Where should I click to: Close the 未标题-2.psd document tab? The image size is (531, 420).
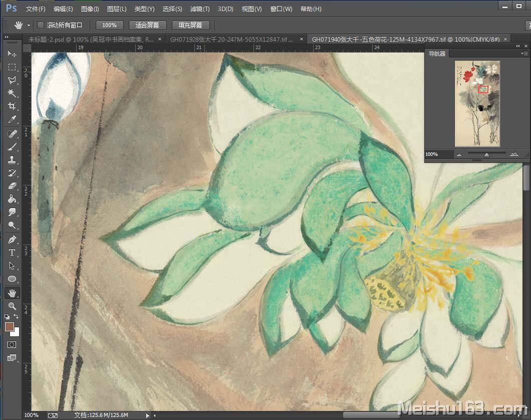(160, 39)
